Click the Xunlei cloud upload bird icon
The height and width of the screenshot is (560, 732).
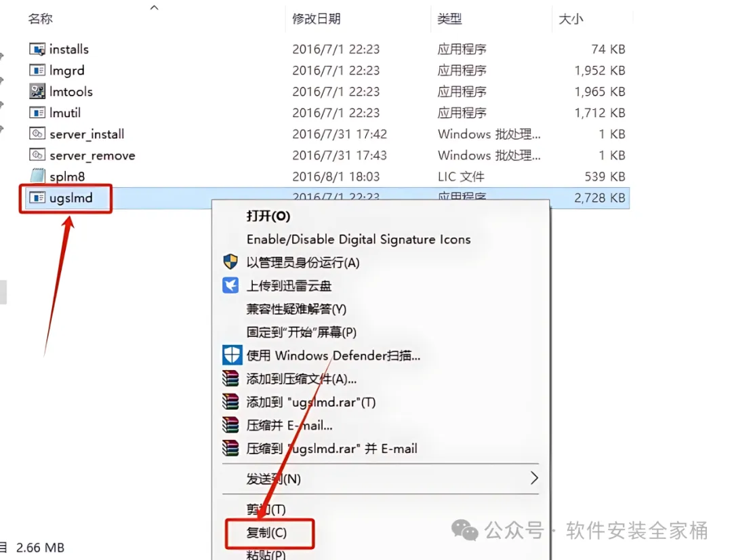click(230, 285)
